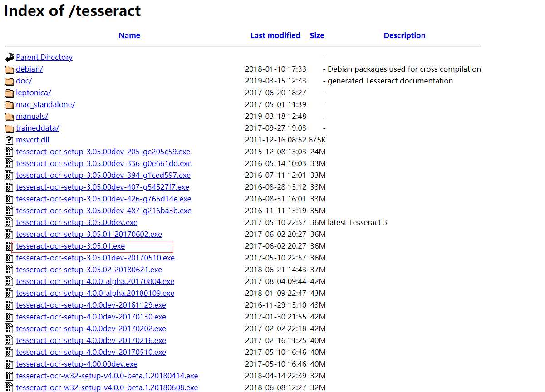This screenshot has height=392, width=545.
Task: Click binary icon beside 4.0.0dev-20170130.exe
Action: click(10, 317)
